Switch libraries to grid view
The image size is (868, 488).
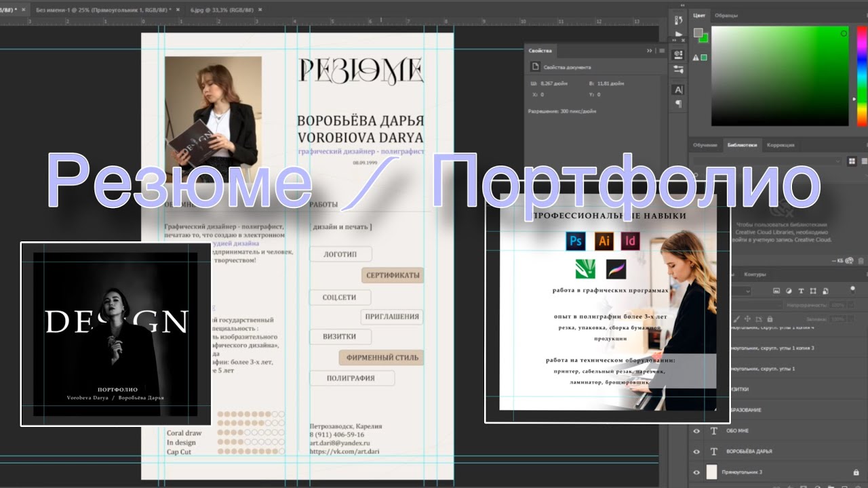point(852,161)
